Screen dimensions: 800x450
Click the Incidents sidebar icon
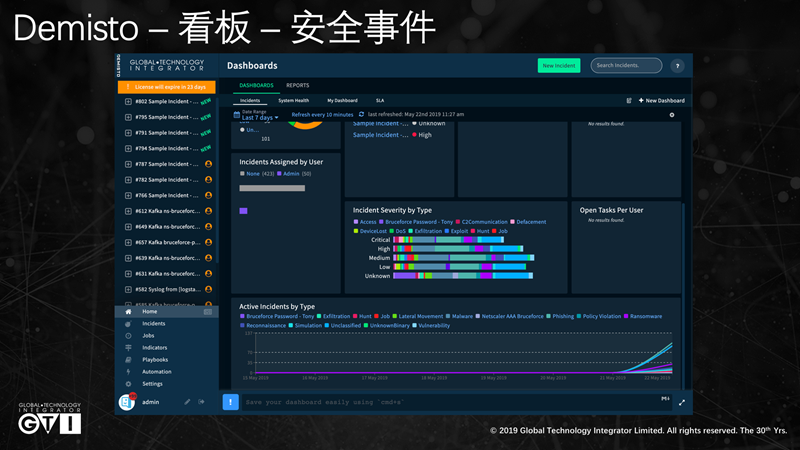pyautogui.click(x=129, y=323)
